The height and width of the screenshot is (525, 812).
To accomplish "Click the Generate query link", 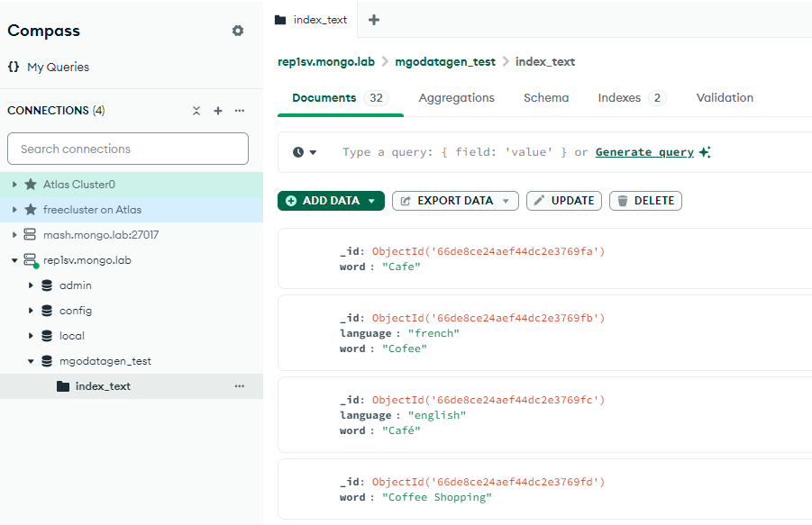I will [644, 152].
